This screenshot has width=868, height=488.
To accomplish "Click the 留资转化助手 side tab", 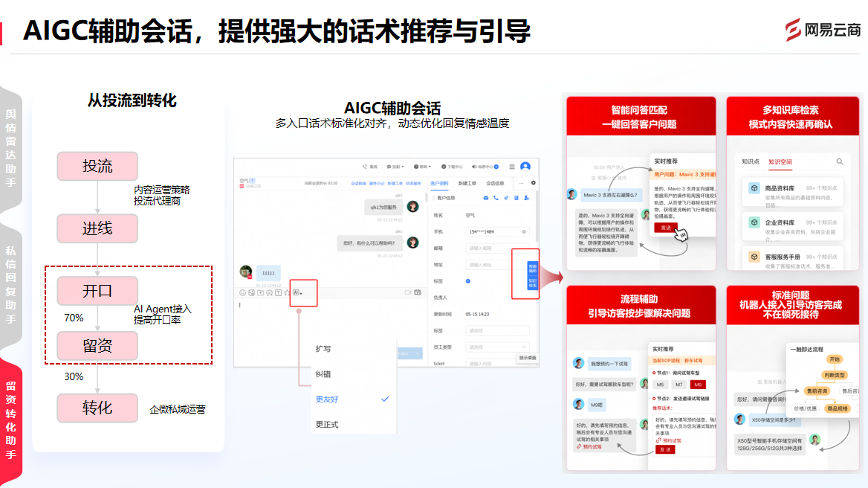I will click(11, 420).
